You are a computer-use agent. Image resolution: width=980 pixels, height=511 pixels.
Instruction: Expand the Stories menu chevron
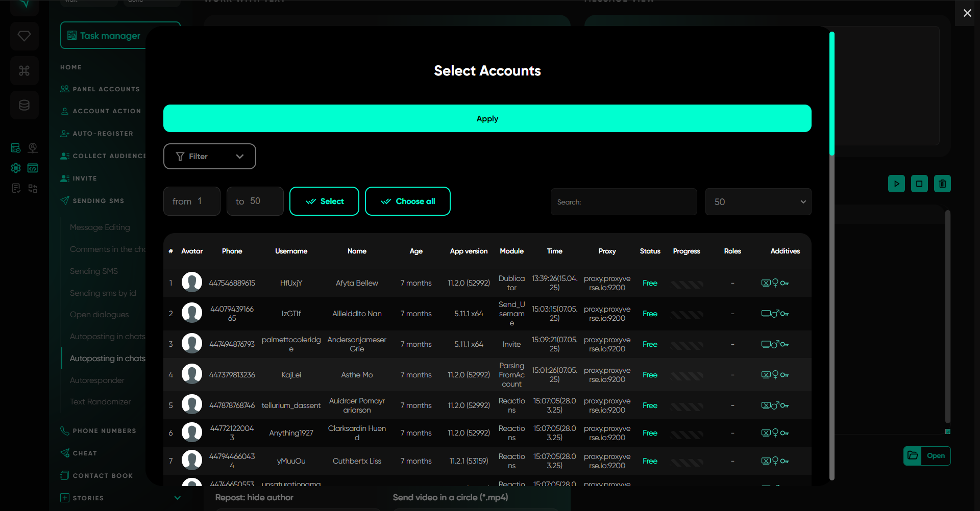177,498
